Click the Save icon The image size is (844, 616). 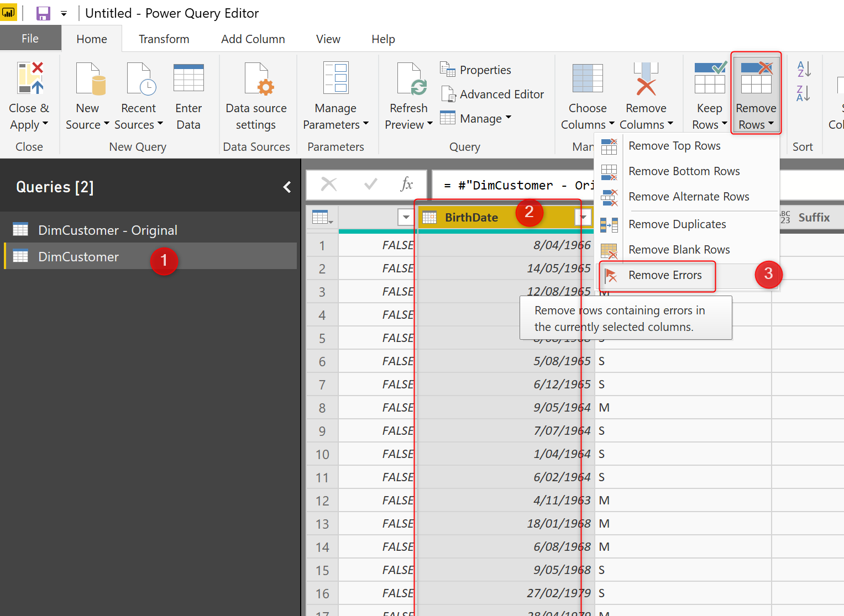coord(43,13)
